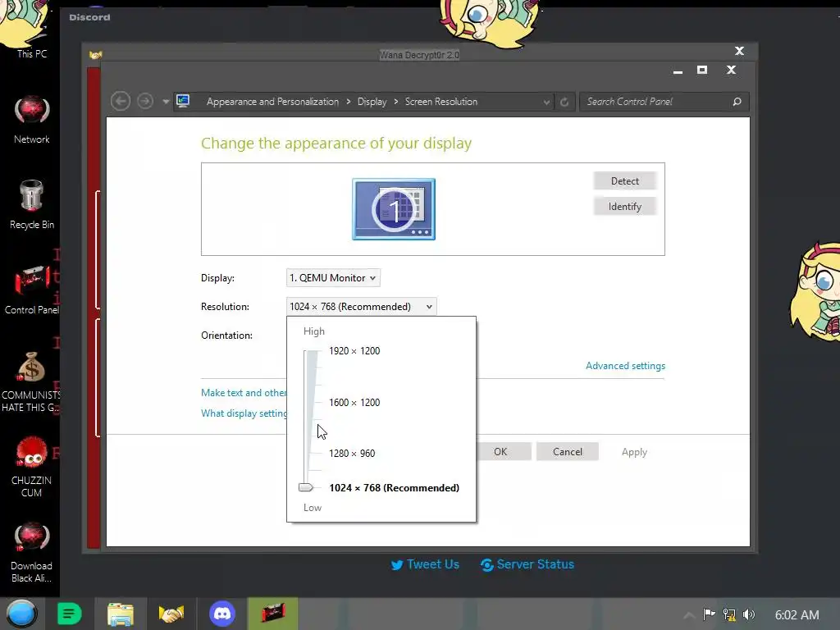Click the Identify button

tap(624, 206)
